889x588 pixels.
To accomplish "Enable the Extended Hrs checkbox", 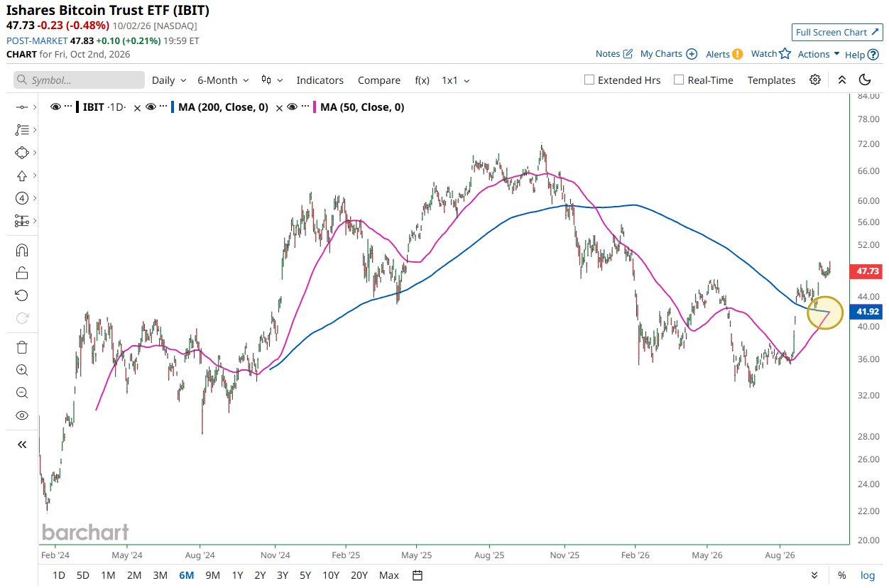I will (589, 80).
